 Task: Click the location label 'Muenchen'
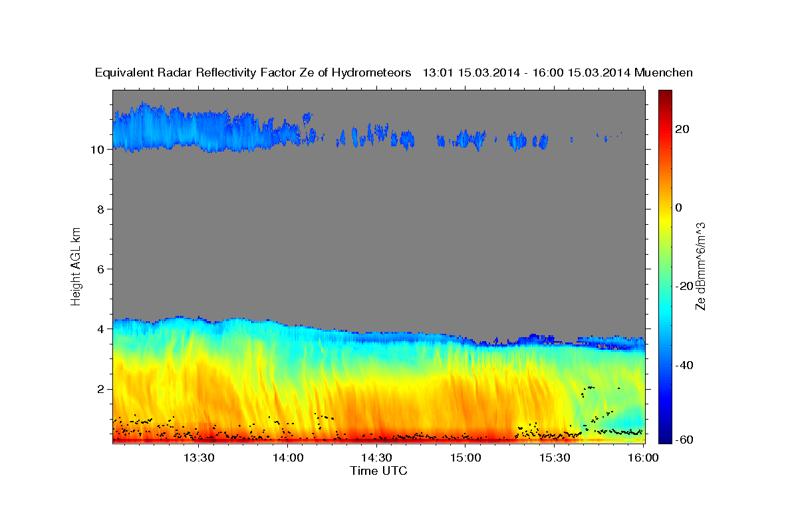point(664,73)
